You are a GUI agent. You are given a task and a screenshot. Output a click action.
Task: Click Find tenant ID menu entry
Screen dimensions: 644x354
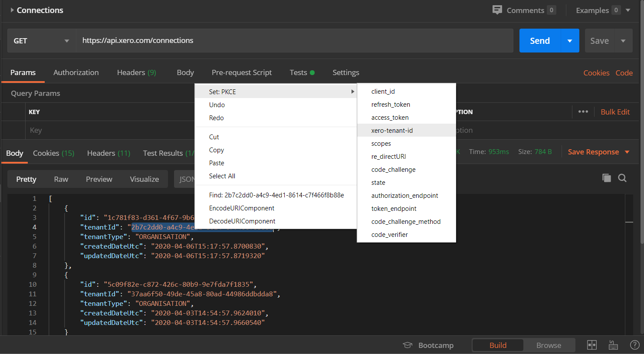(276, 195)
